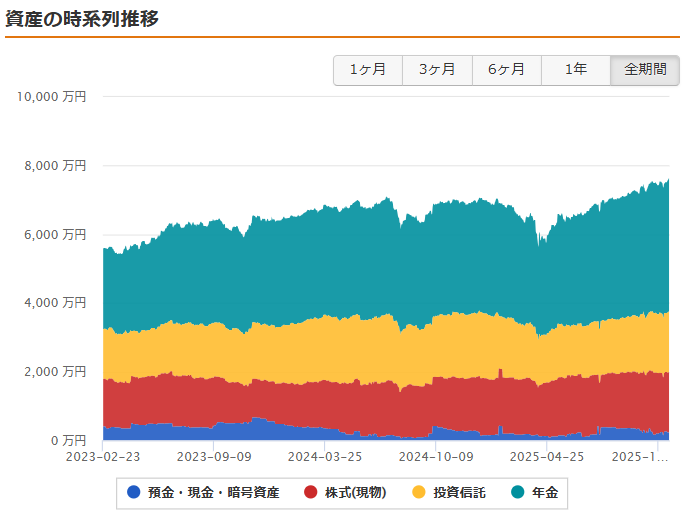Screen dimensions: 684x511
Task: Click the teal legend circle for 年金
Action: click(517, 492)
